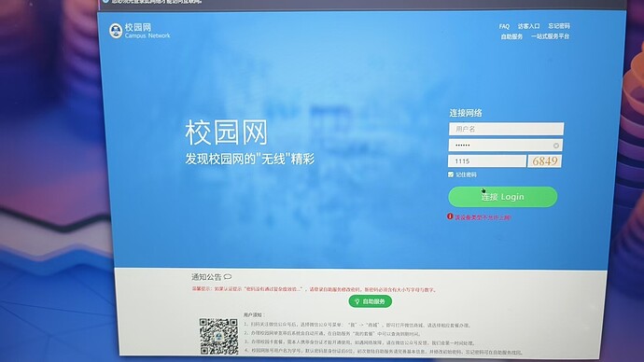Open the FAQ link
Viewport: 644px width, 362px height.
(504, 26)
